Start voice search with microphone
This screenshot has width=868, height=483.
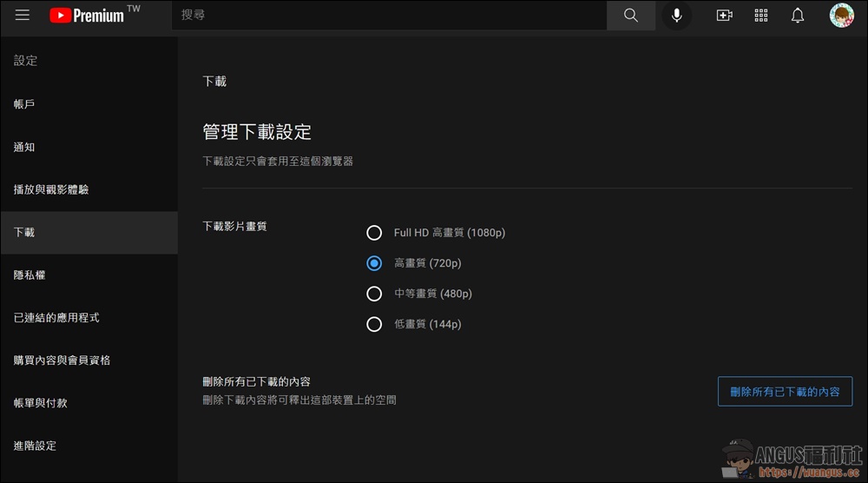point(676,15)
